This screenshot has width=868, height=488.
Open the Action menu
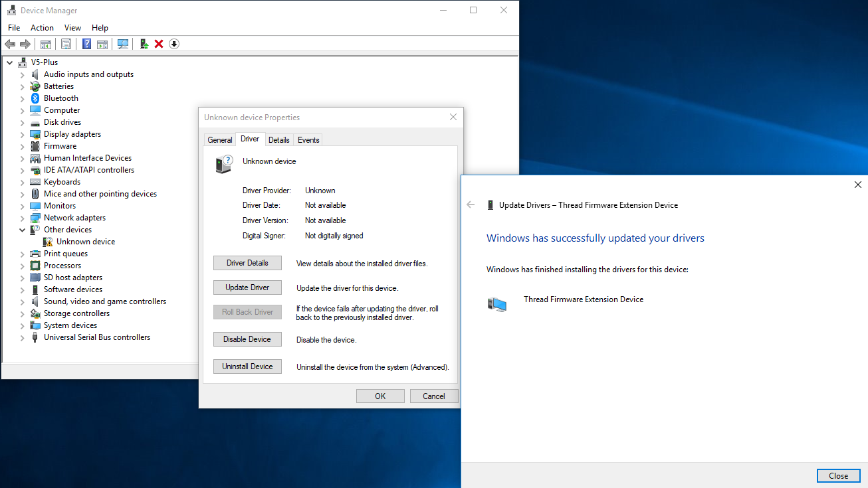pos(42,28)
